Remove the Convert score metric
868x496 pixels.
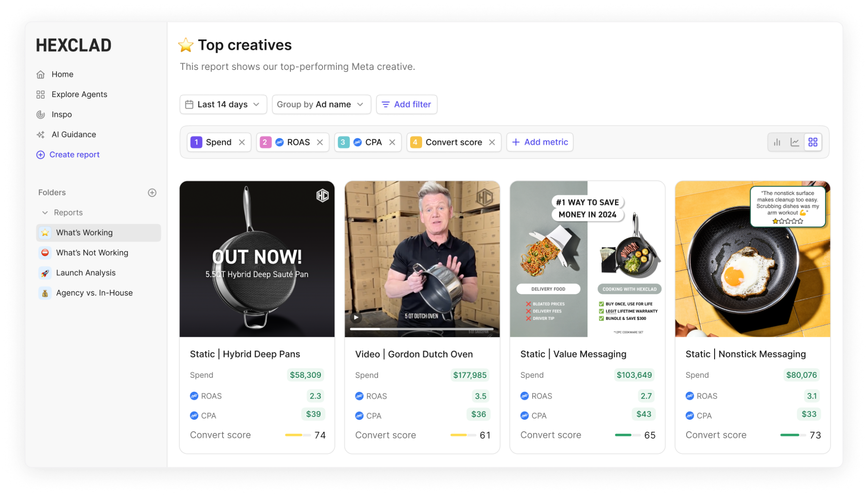[x=492, y=142]
